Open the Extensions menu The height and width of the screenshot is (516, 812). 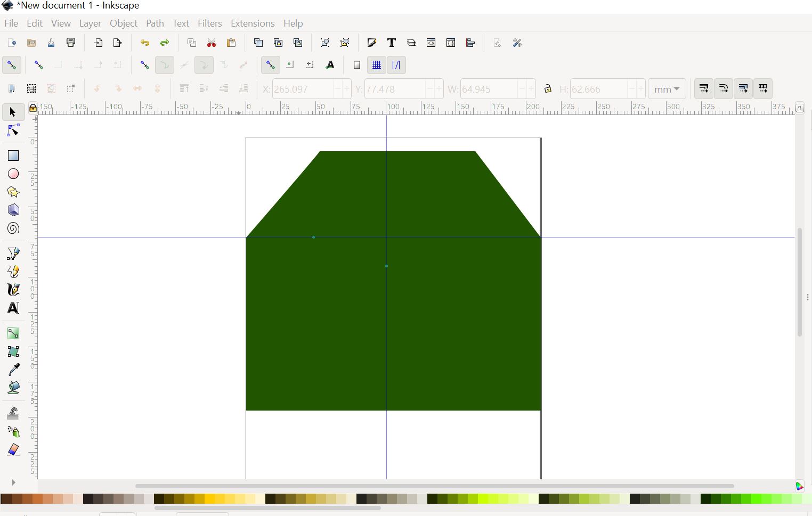pos(253,23)
